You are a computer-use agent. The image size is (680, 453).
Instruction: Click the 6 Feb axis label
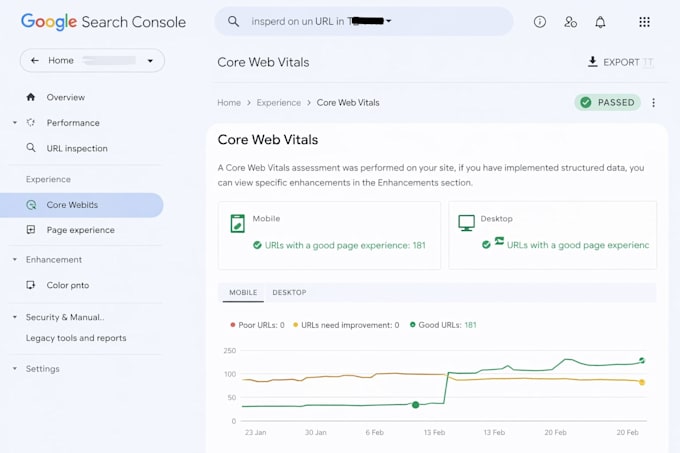(374, 432)
